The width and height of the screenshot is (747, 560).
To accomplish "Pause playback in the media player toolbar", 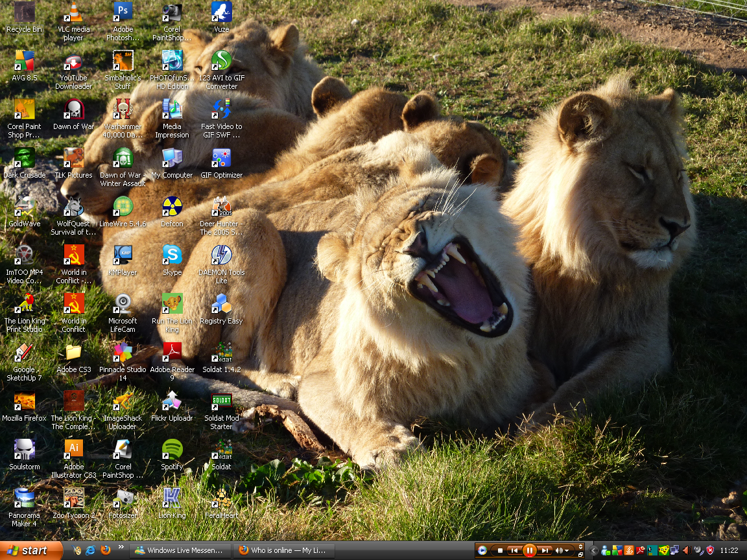I will (530, 550).
